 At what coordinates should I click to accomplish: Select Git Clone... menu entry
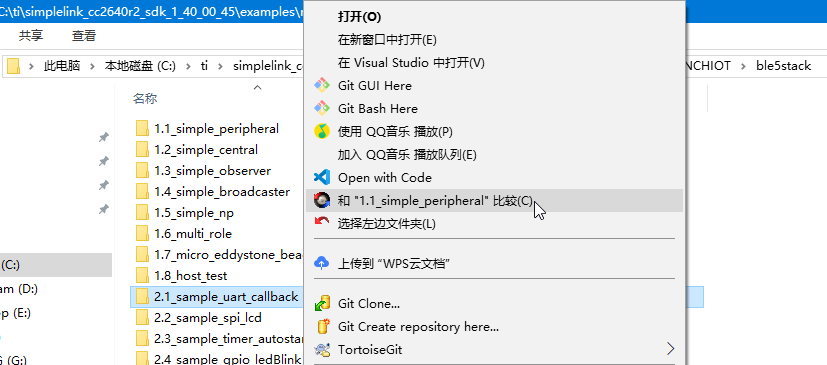coord(368,304)
